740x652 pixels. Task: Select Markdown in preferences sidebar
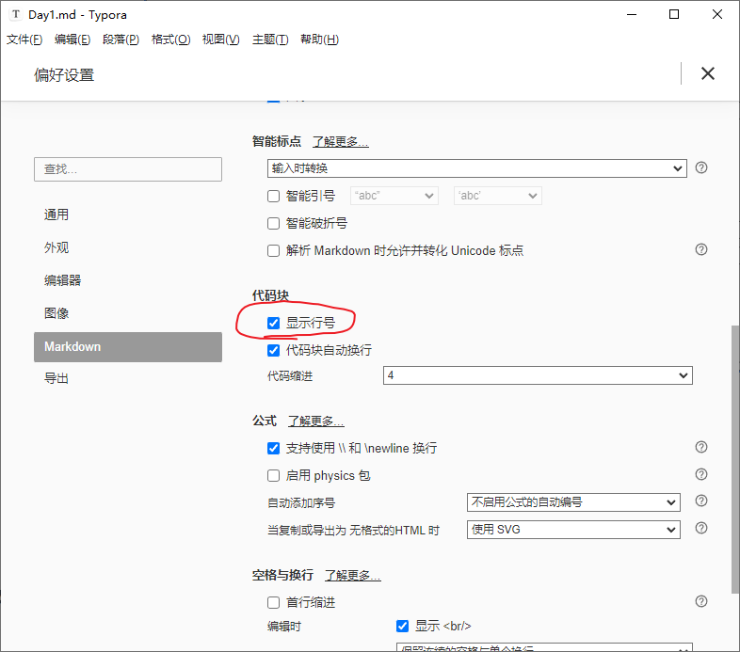click(x=128, y=347)
